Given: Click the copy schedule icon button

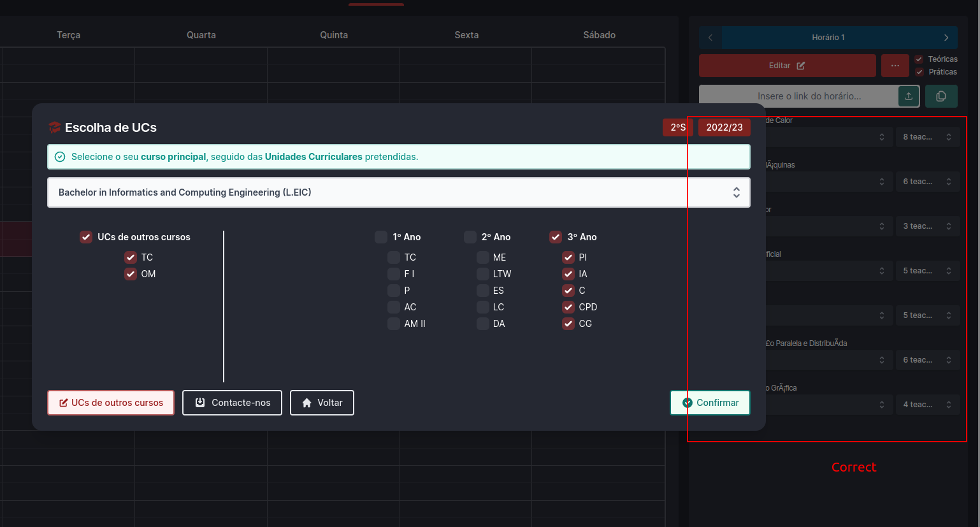Looking at the screenshot, I should click(941, 96).
